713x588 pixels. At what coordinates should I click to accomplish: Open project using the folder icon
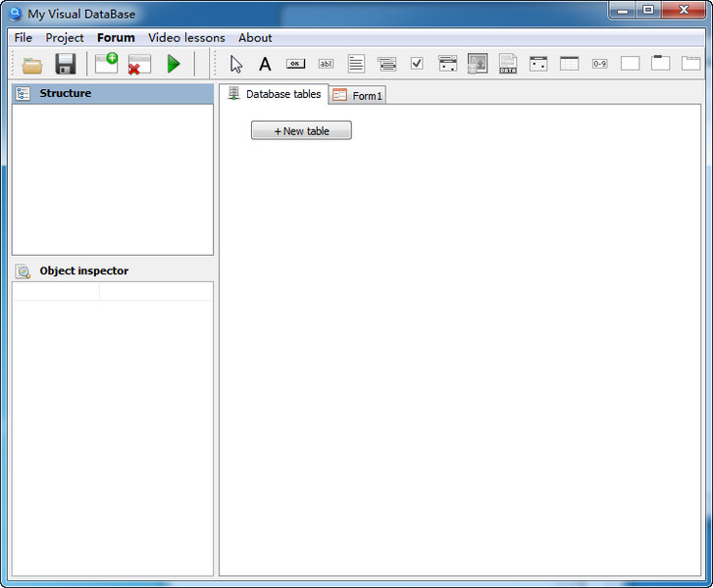tap(32, 65)
